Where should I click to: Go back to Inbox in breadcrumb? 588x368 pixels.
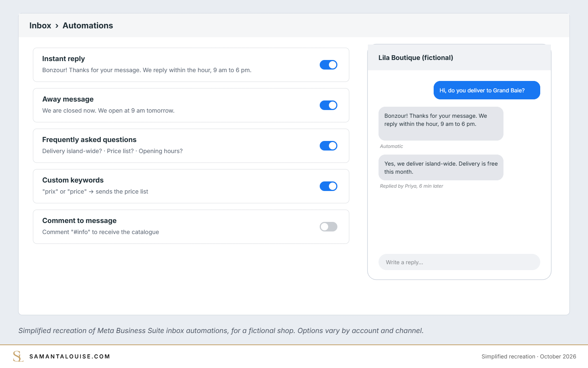[x=40, y=25]
